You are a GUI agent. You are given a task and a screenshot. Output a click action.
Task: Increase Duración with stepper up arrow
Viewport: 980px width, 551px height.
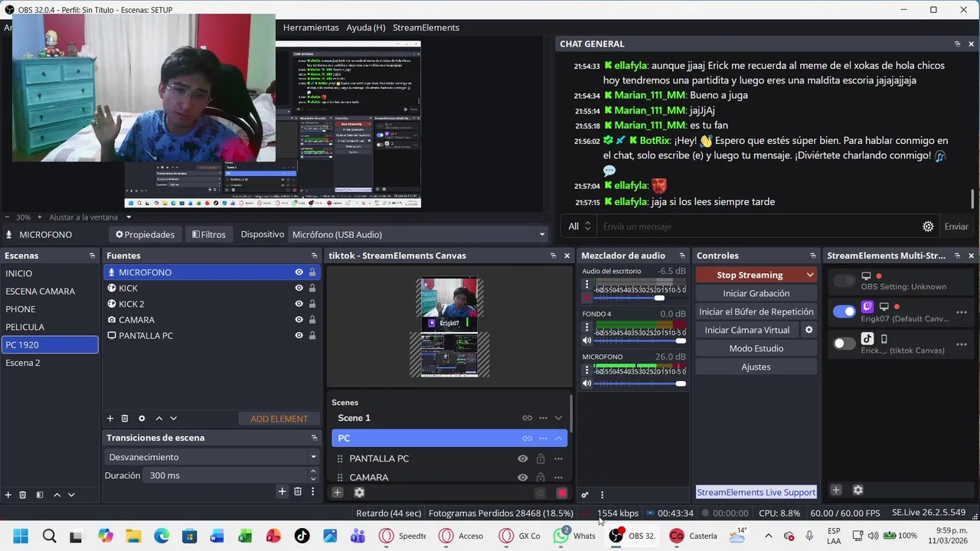(312, 471)
